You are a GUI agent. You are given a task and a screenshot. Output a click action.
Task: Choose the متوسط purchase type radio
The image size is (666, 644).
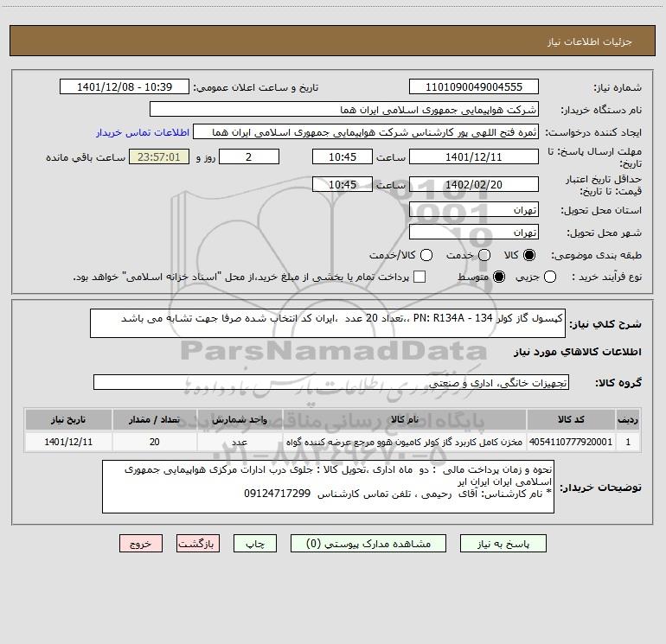tap(499, 277)
